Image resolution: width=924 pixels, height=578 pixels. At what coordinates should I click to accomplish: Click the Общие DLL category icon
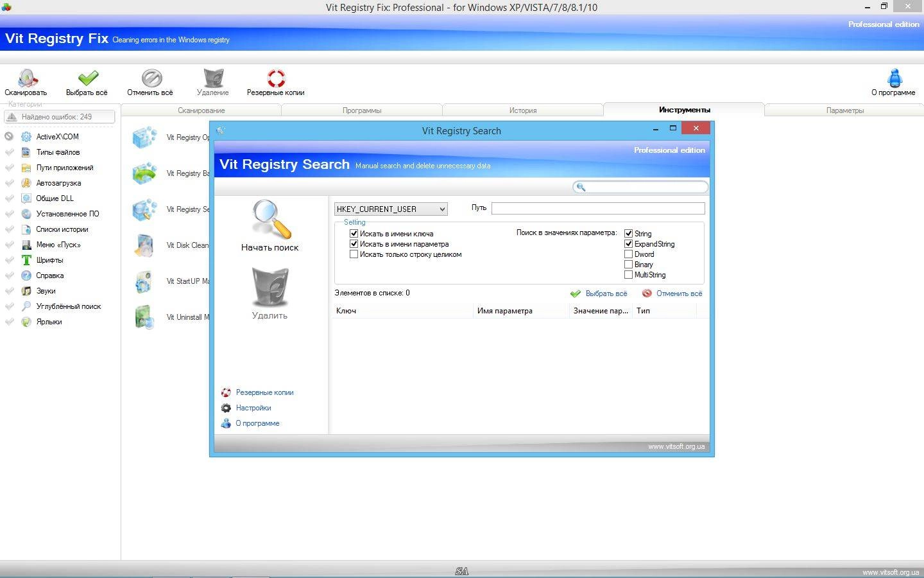[x=26, y=198]
